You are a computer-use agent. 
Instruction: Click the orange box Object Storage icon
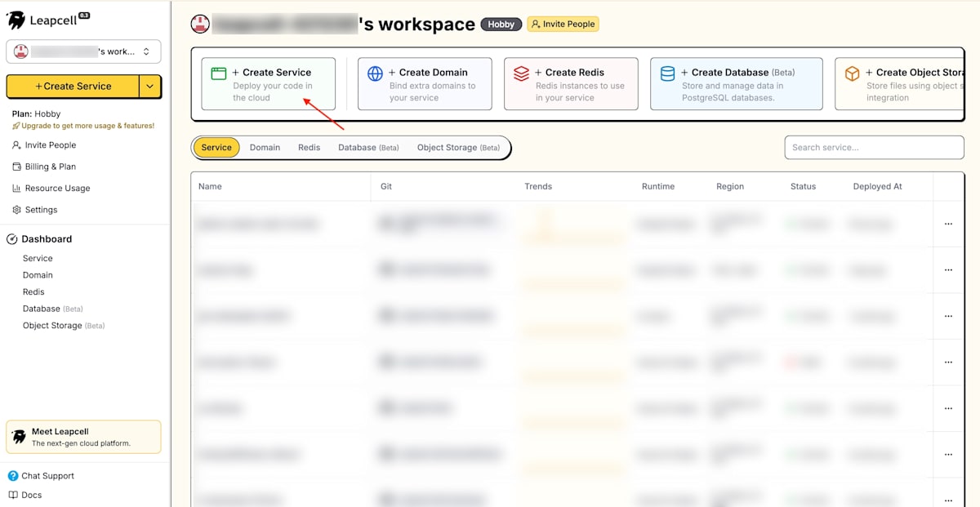click(852, 73)
